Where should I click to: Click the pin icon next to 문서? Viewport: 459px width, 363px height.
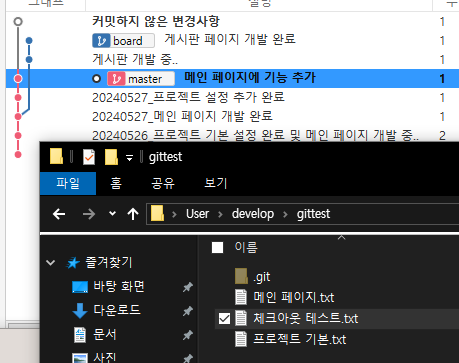188,335
